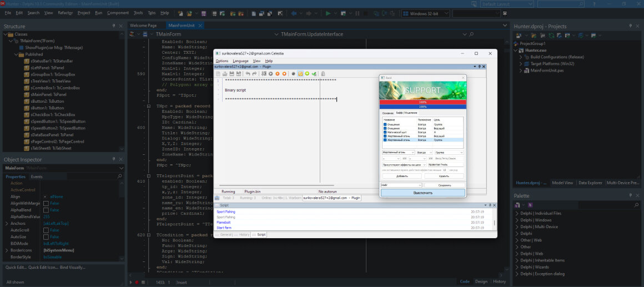Viewport: 644px width, 287px height.
Task: Toggle the first Очищение checkbox
Action: coord(385,124)
